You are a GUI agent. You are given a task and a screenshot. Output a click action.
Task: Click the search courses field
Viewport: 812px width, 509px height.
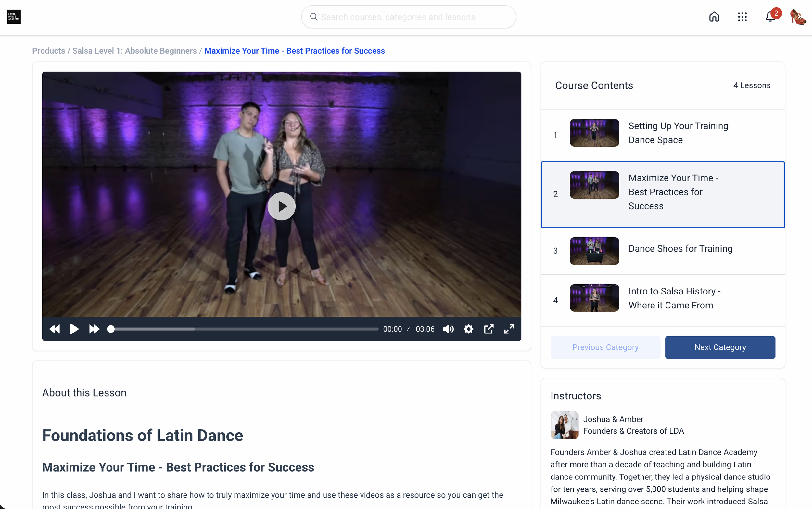(x=408, y=17)
